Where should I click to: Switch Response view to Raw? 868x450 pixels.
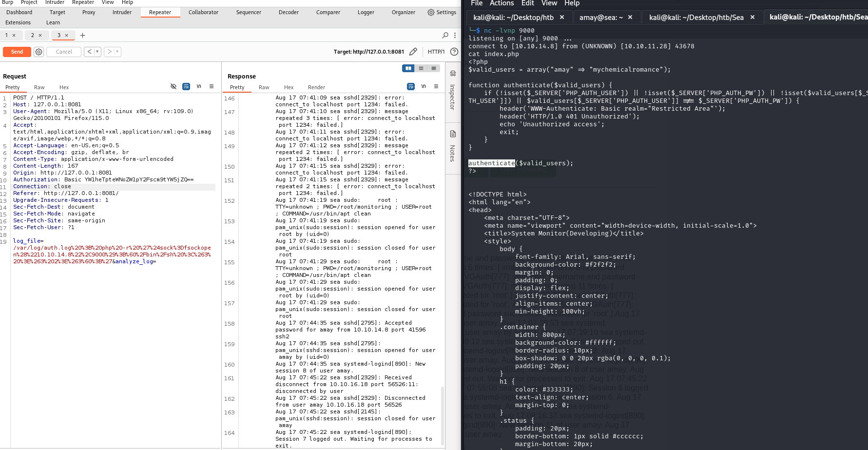point(264,87)
